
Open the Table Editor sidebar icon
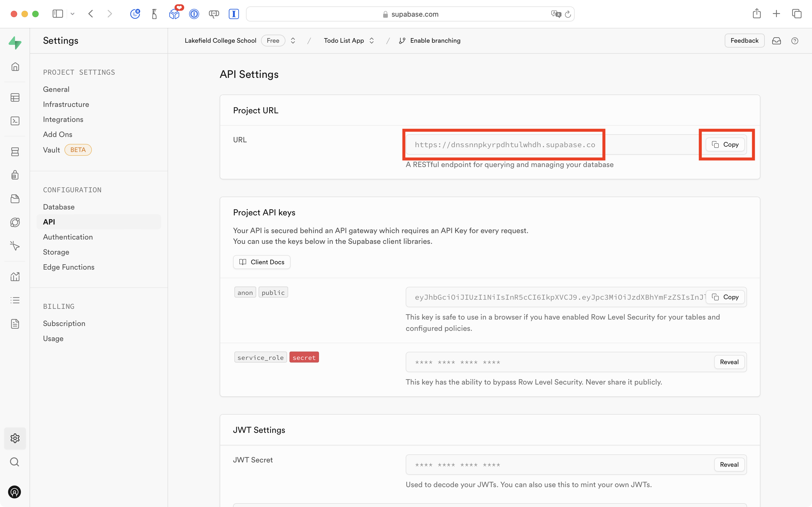15,97
